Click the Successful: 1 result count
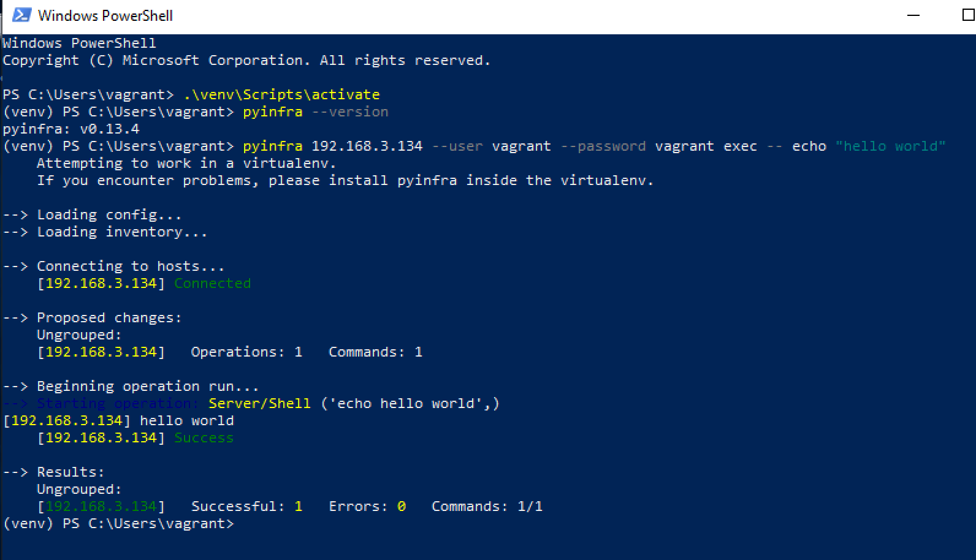The image size is (976, 560). (x=246, y=506)
